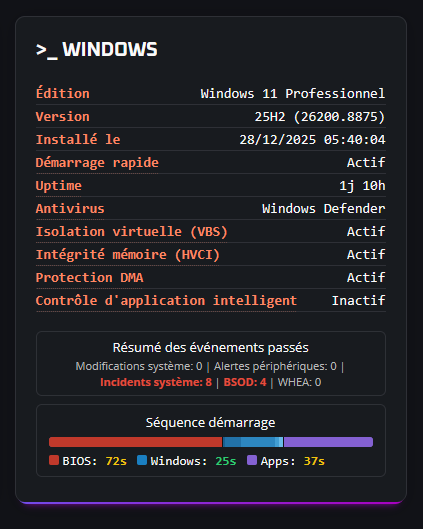Click the Contrôle d'application intelligent label
423x529 pixels.
point(166,301)
